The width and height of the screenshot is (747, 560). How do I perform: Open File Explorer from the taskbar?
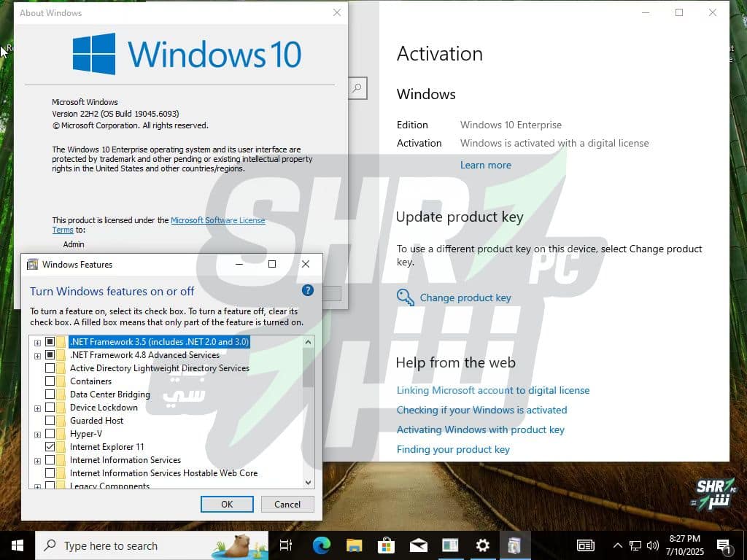(354, 545)
